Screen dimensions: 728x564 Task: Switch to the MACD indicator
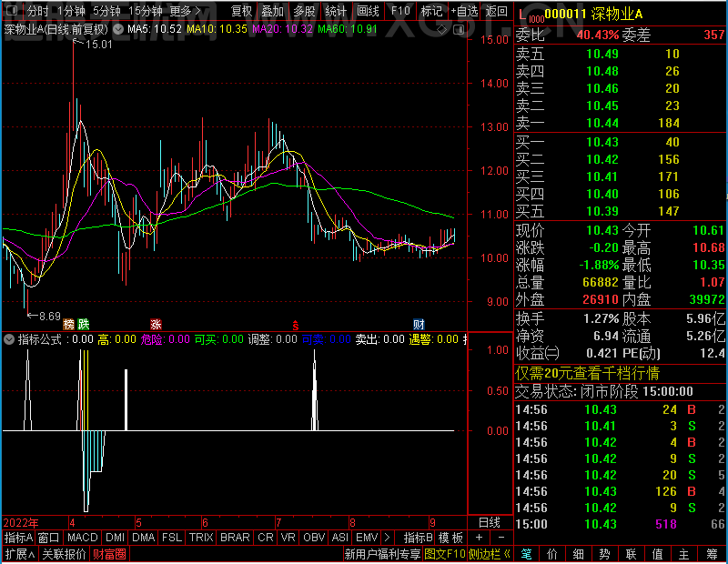82,538
